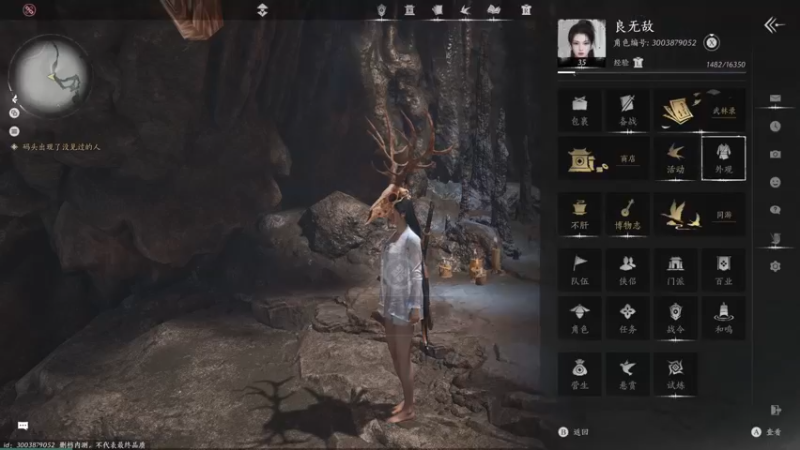
Task: Click the round X button beside character ID
Action: point(711,43)
